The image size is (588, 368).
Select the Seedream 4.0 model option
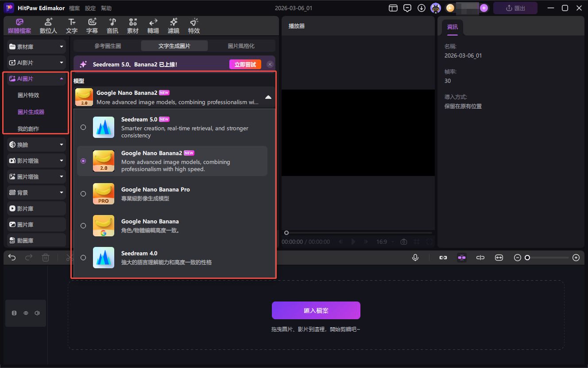click(83, 258)
